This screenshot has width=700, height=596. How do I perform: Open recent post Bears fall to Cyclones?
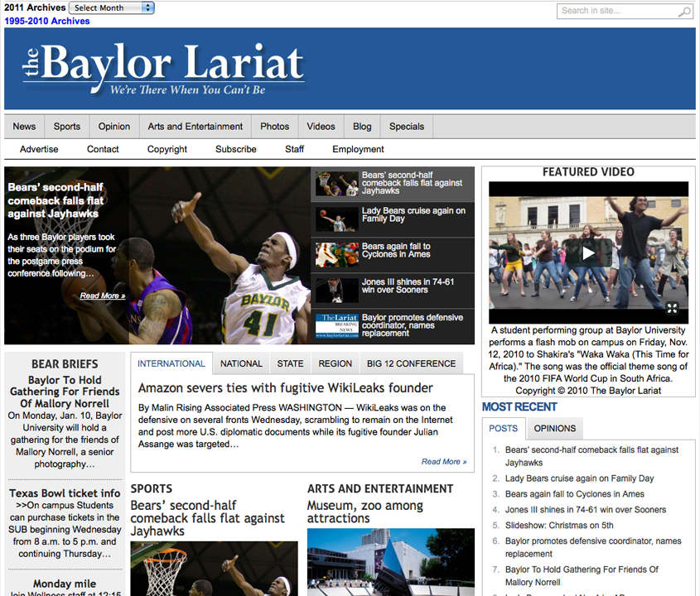[575, 494]
